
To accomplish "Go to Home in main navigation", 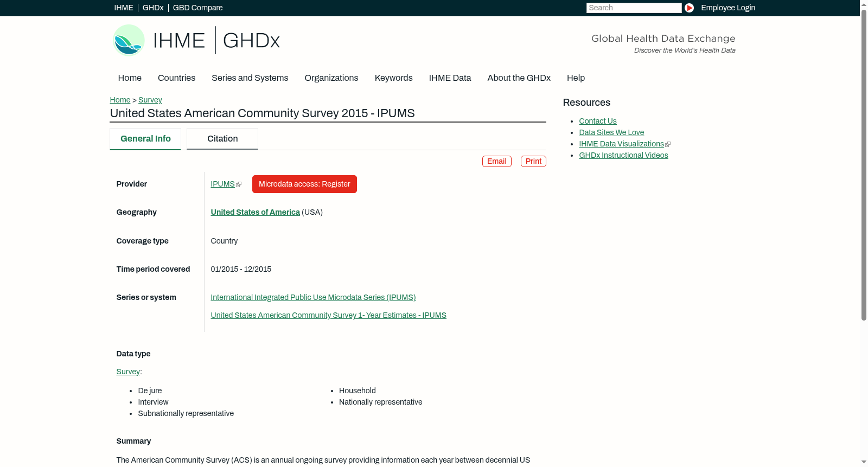I will [130, 78].
